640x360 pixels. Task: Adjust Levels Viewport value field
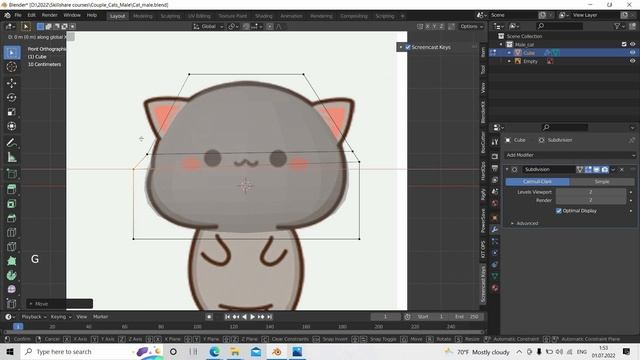coord(591,192)
